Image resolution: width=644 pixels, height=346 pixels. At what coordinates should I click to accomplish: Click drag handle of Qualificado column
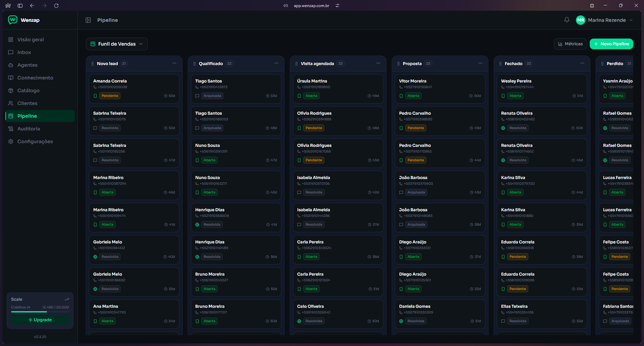click(195, 64)
